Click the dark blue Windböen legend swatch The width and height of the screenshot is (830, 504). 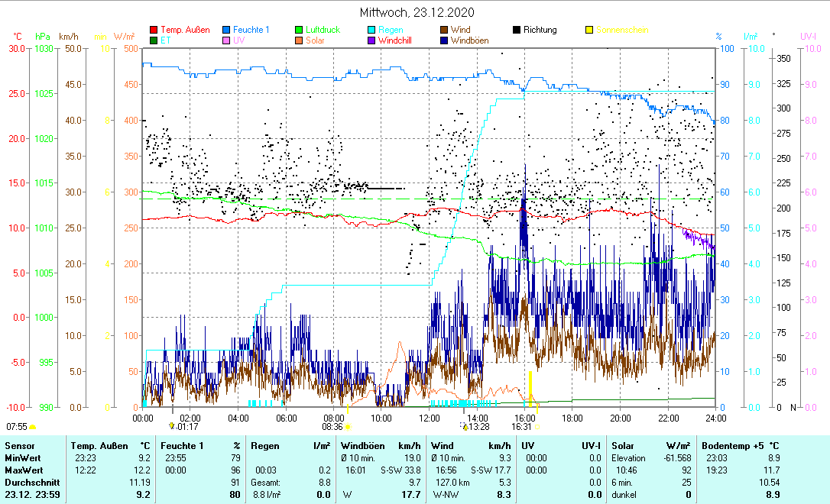point(444,40)
